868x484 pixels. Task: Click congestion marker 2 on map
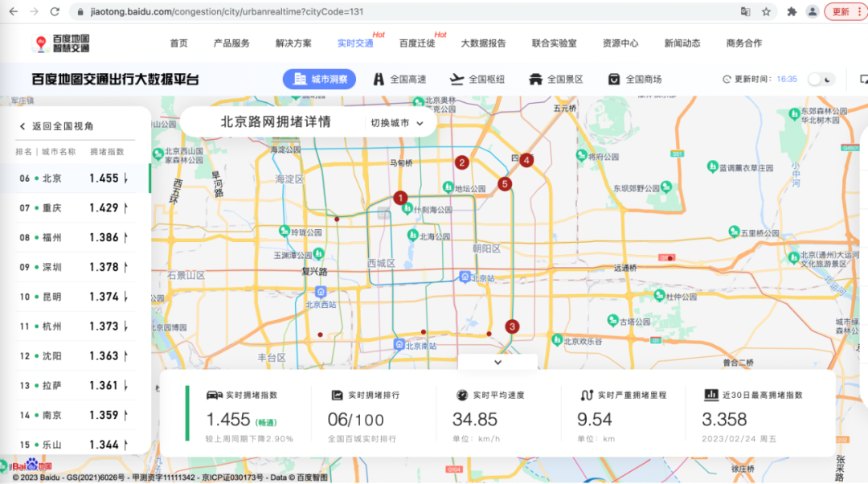(461, 162)
